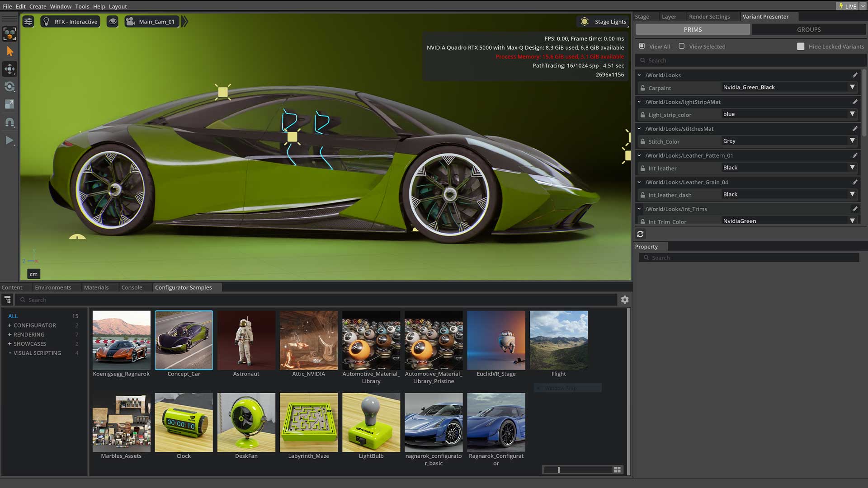Pick the Scale tool icon
Viewport: 868px width, 488px height.
coord(9,104)
